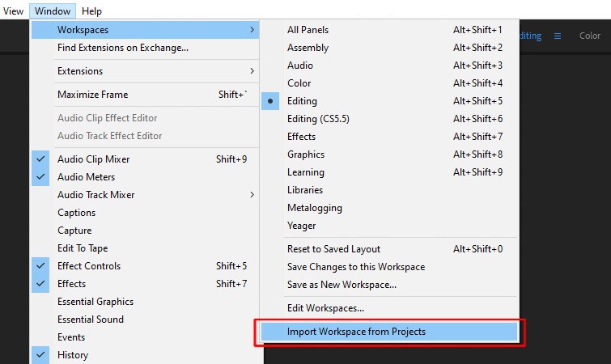Open the Color workspace tab in top bar

pos(590,36)
